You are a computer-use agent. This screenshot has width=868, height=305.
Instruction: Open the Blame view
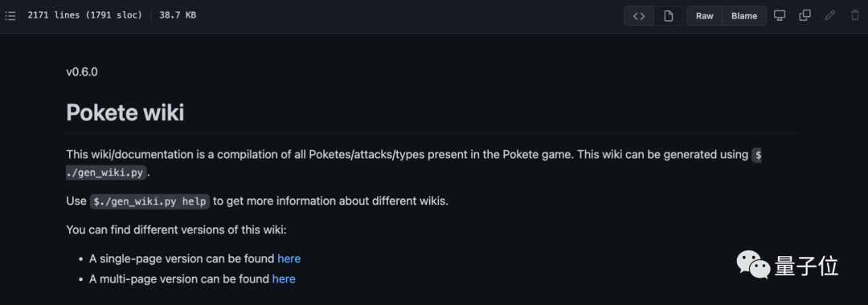(x=744, y=16)
